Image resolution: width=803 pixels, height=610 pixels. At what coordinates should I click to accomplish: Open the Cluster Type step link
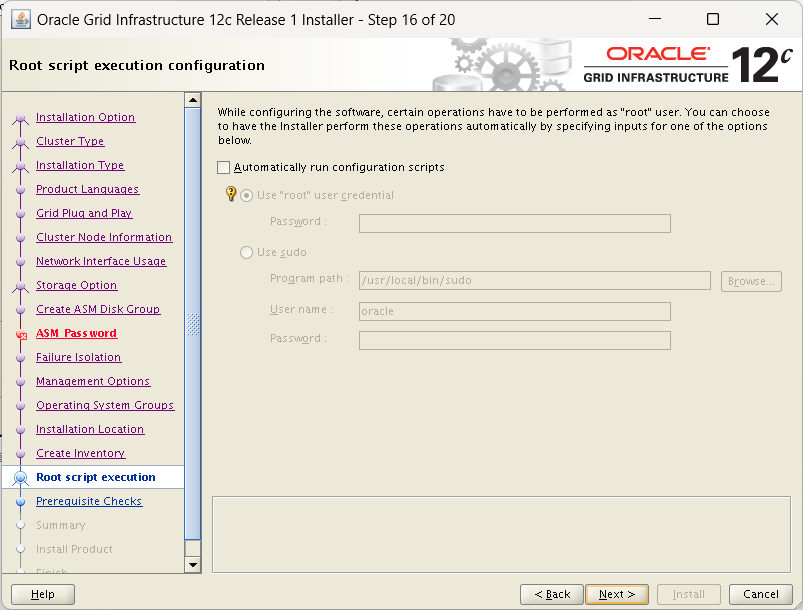70,141
